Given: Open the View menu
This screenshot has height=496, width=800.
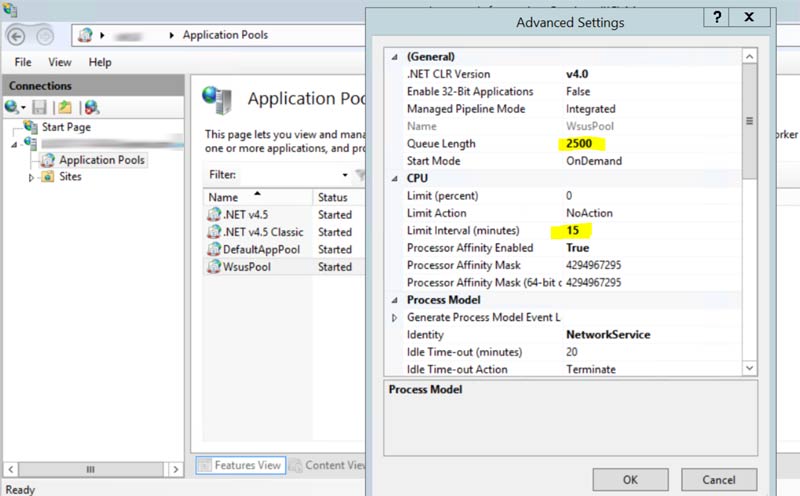Looking at the screenshot, I should [60, 62].
